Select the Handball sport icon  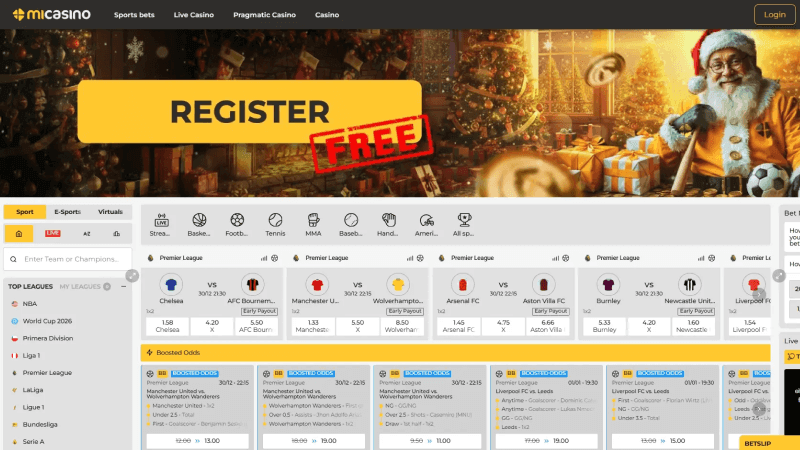(388, 224)
